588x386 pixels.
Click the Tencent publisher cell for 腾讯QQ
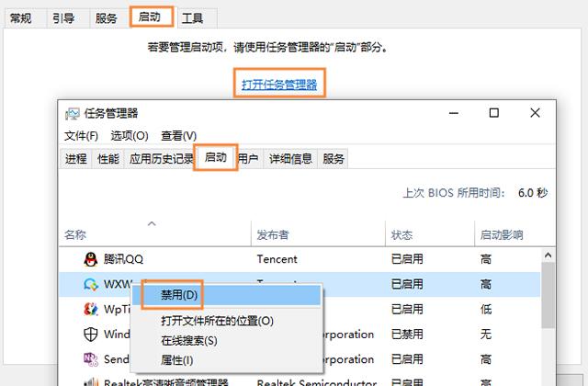click(x=277, y=259)
